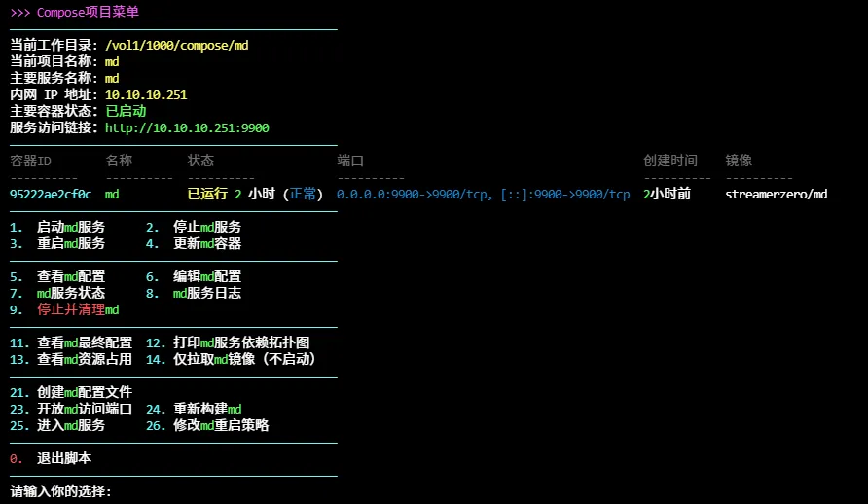Open option 5 查看md配置
Image resolution: width=868 pixels, height=504 pixels.
pyautogui.click(x=70, y=277)
